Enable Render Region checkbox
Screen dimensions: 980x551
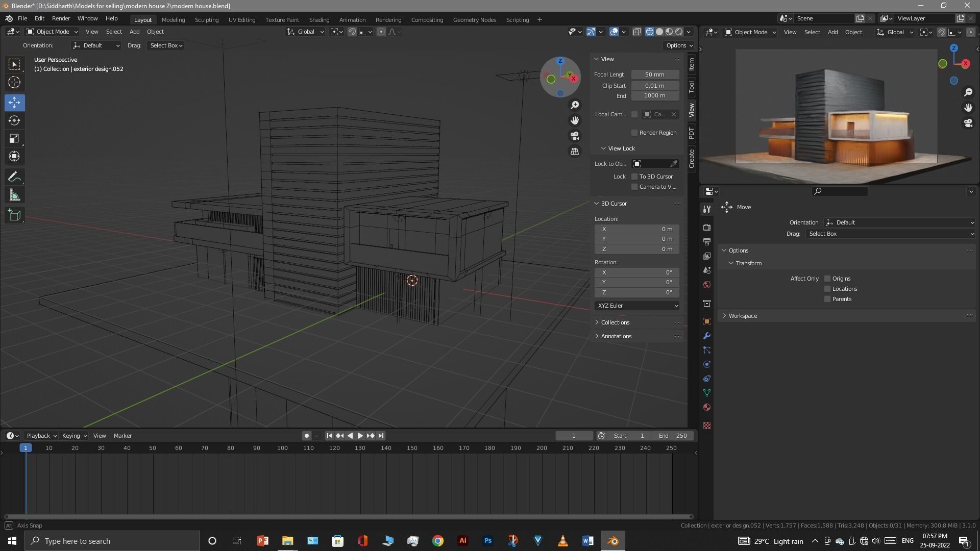click(634, 133)
